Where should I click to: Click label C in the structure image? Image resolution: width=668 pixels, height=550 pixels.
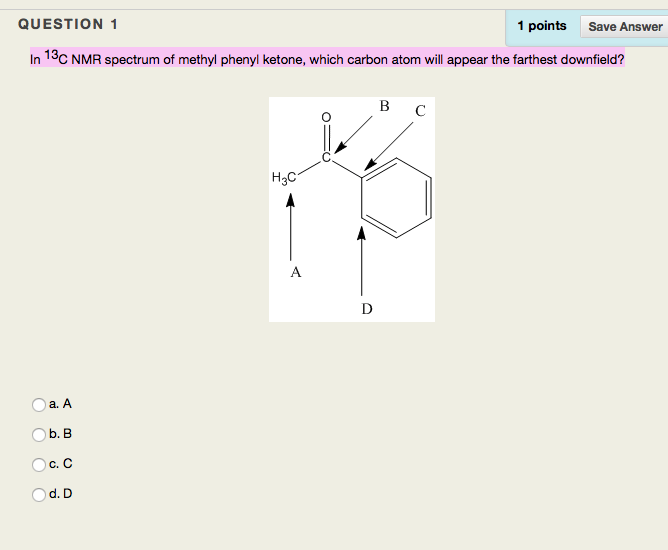pyautogui.click(x=420, y=110)
